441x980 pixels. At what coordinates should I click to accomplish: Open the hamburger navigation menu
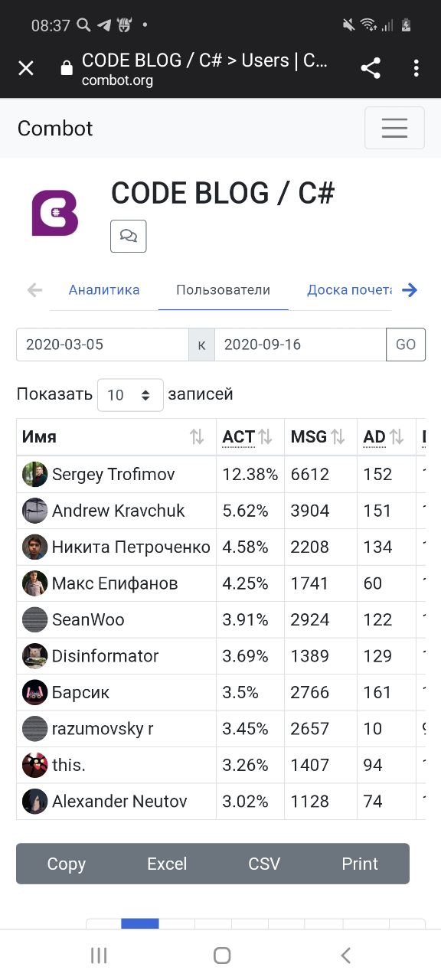pos(394,128)
